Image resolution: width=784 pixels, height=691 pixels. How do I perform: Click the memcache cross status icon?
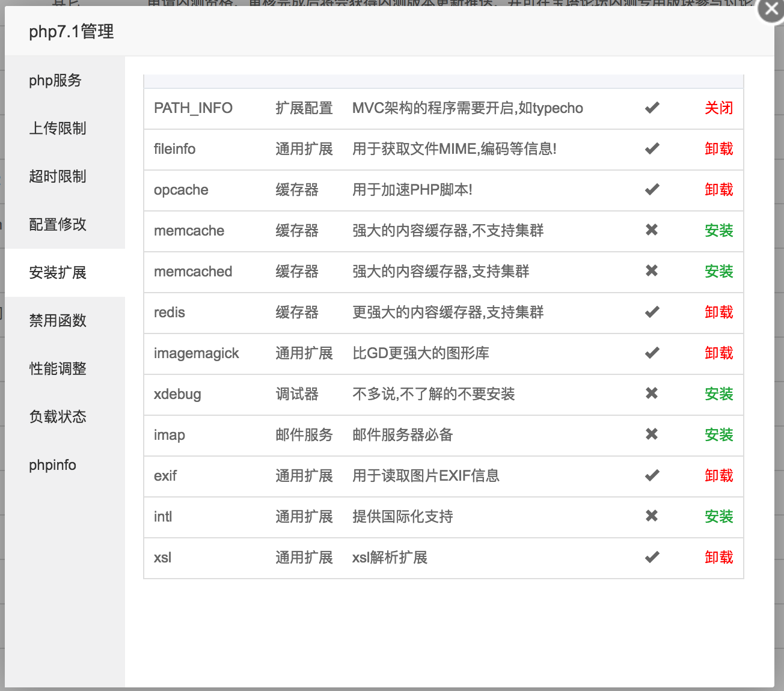pyautogui.click(x=652, y=230)
